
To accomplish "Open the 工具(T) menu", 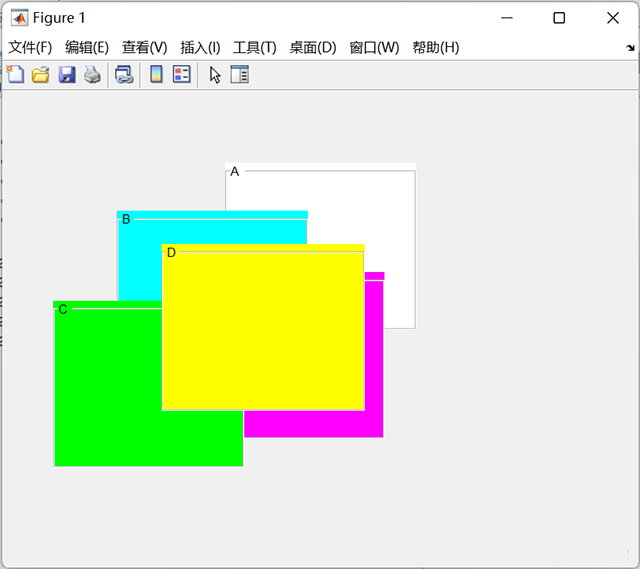I will pos(255,47).
